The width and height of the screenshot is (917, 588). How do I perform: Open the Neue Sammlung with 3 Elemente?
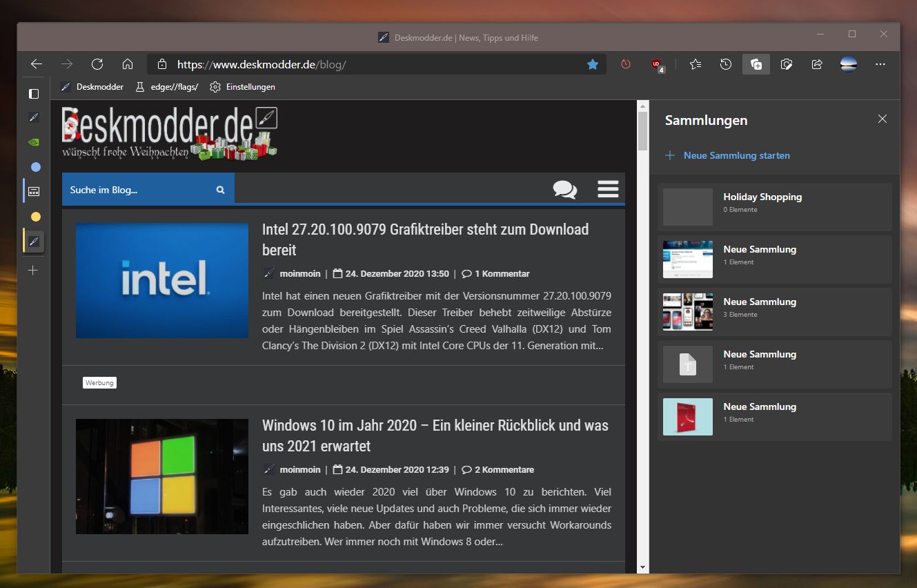pos(774,312)
